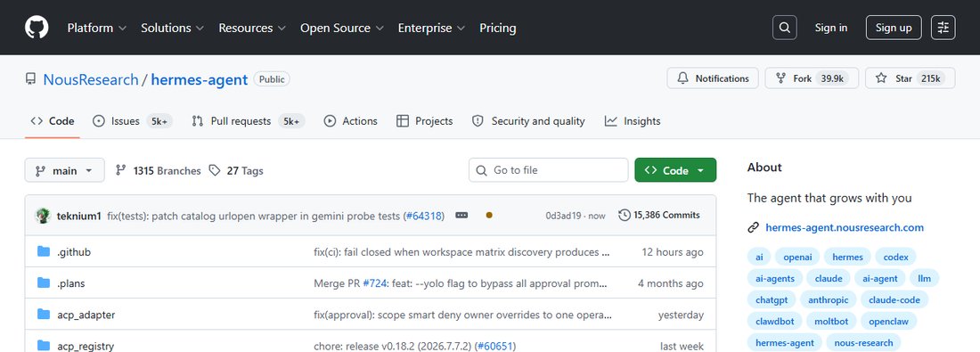Open the appearance settings sliders icon
Screen dimensions: 980x352
tap(943, 28)
